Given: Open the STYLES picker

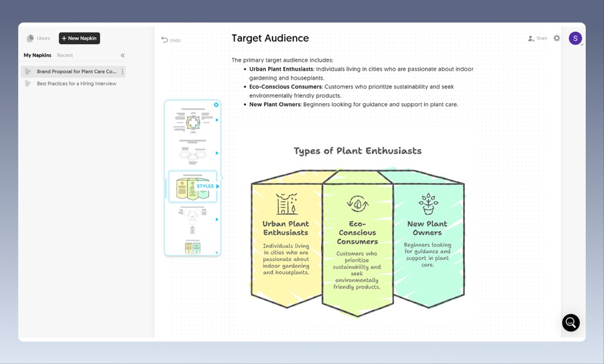Looking at the screenshot, I should tap(205, 185).
